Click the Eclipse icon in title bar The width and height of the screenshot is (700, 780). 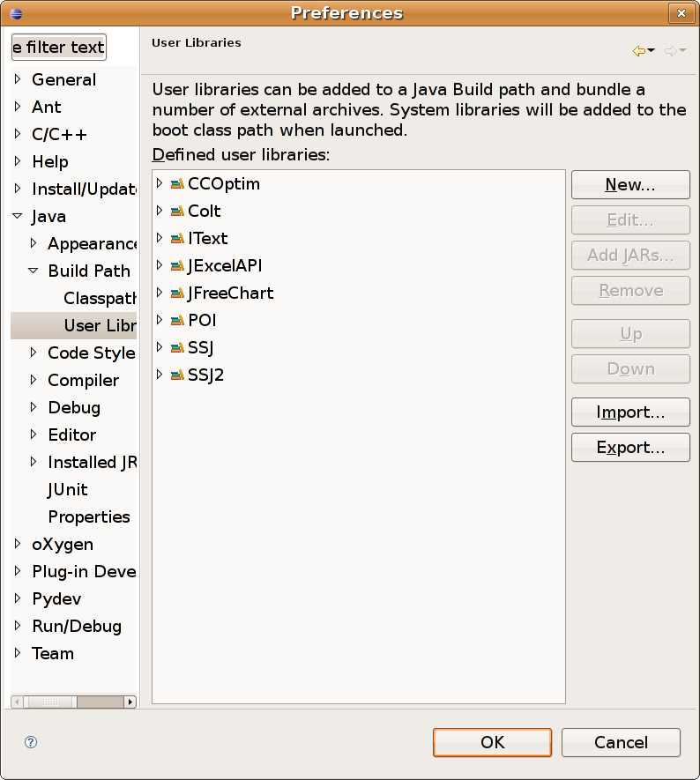(16, 13)
